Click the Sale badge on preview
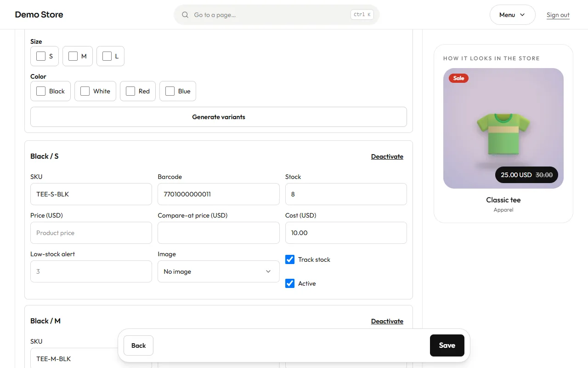The image size is (588, 368). pos(458,78)
